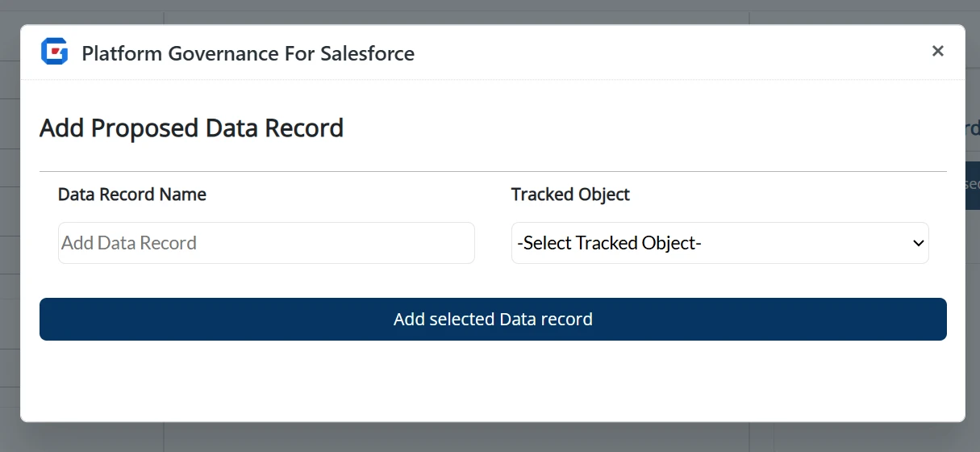This screenshot has width=980, height=452.
Task: Click the Tracked Object dropdown chevron arrow
Action: [x=918, y=243]
